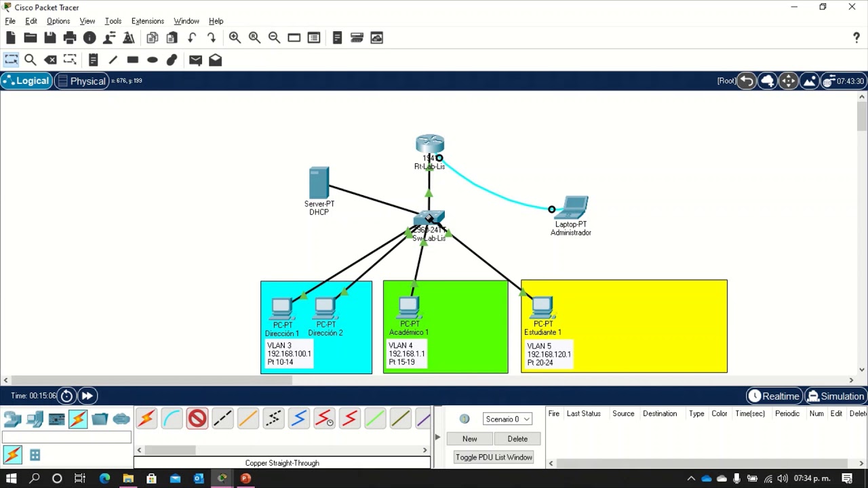Viewport: 868px width, 488px height.
Task: Expand the PDU list panel arrow
Action: point(437,437)
